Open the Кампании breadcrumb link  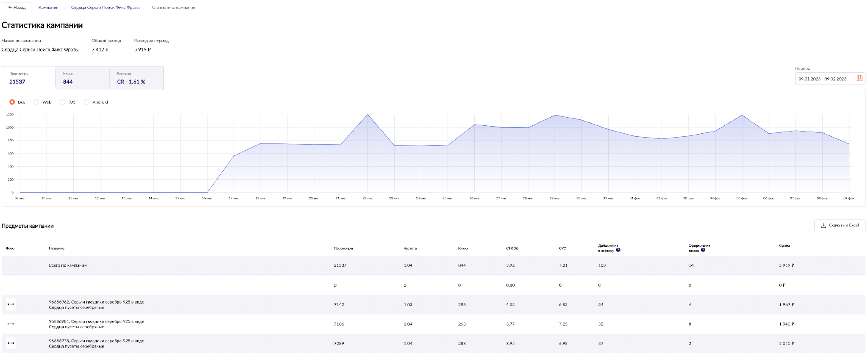click(48, 7)
